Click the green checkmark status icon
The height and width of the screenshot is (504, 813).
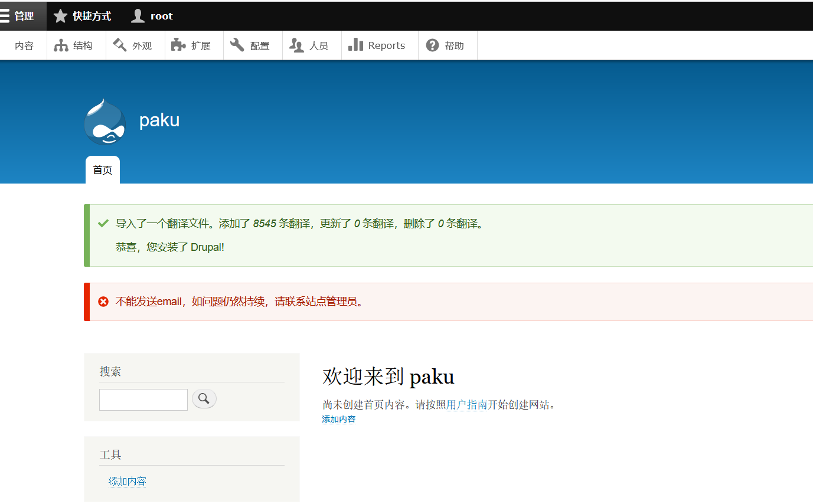[103, 224]
